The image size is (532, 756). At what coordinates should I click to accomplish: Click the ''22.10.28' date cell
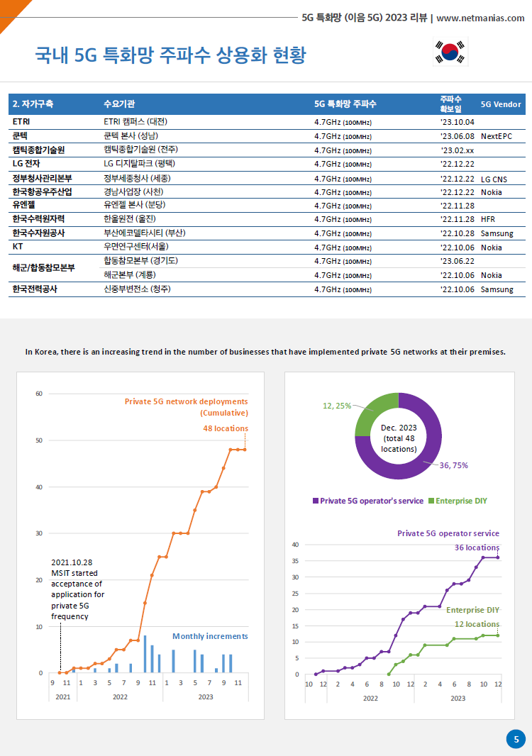point(458,233)
